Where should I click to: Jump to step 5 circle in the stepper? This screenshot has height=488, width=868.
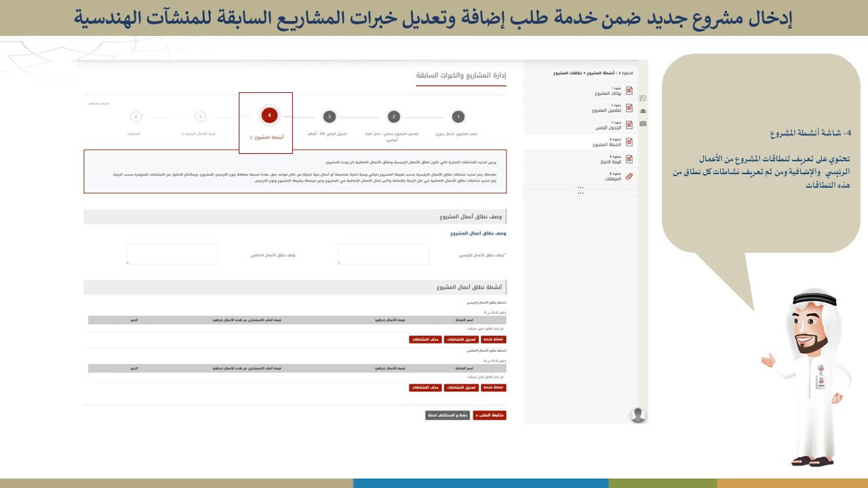click(199, 117)
